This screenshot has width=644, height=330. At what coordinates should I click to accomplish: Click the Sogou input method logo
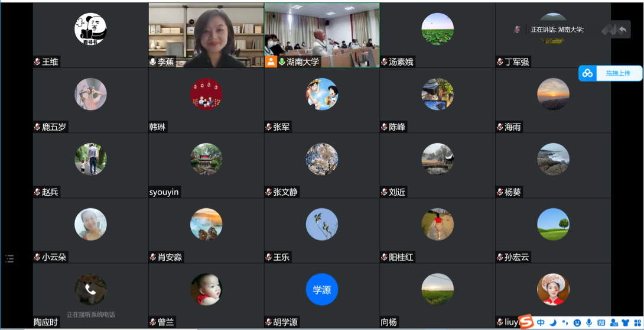[526, 322]
